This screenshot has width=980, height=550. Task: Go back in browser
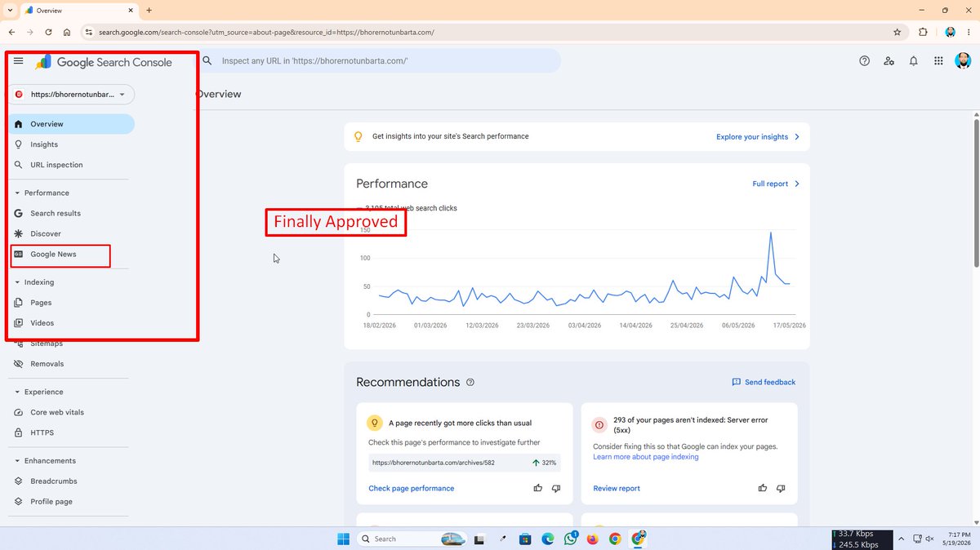(x=11, y=33)
